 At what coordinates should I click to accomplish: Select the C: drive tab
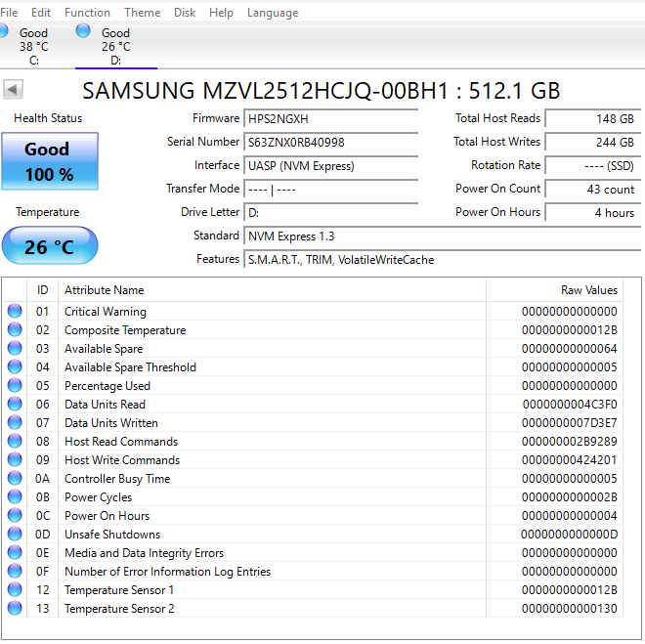pos(34,46)
